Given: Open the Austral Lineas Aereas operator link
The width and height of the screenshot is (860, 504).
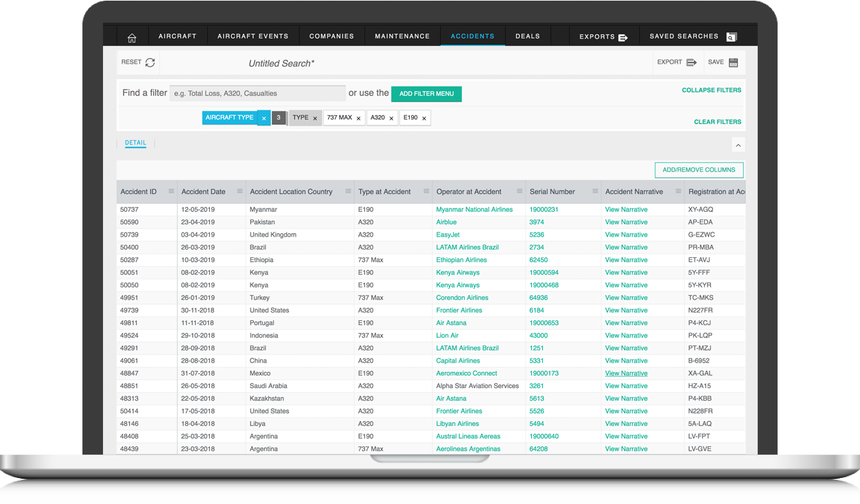Looking at the screenshot, I should pos(468,436).
